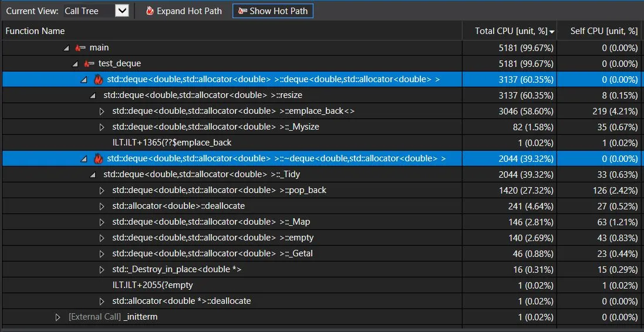This screenshot has width=644, height=332.
Task: Click the 3137 (60.35%) constructor total value
Action: click(x=526, y=80)
